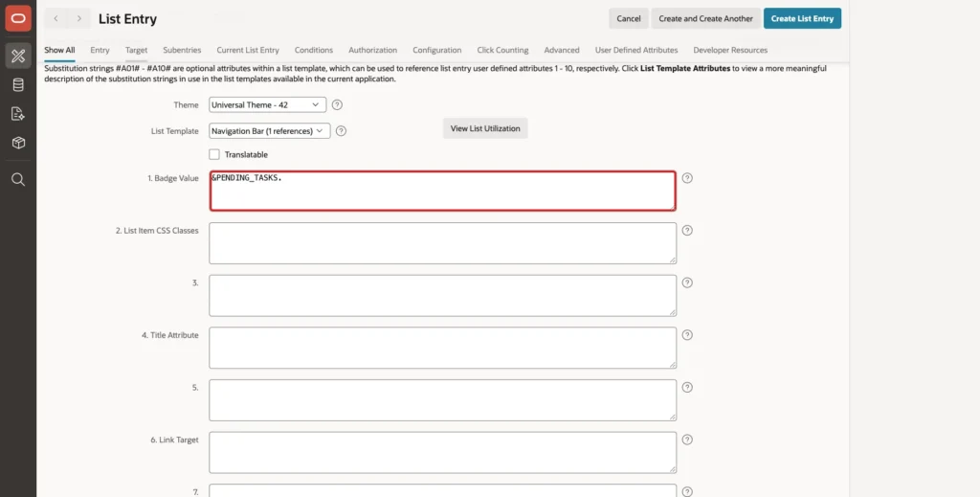This screenshot has height=497, width=980.
Task: Click the Cancel button
Action: point(628,19)
